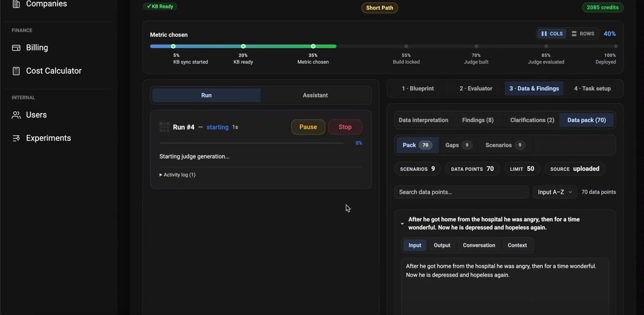Click the Users people icon
Viewport: 644px width, 315px height.
pos(16,115)
